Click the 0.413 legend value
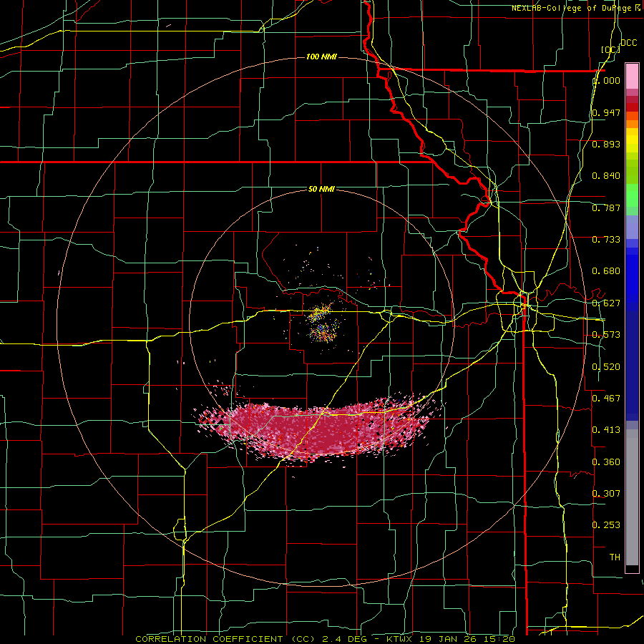 coord(606,430)
